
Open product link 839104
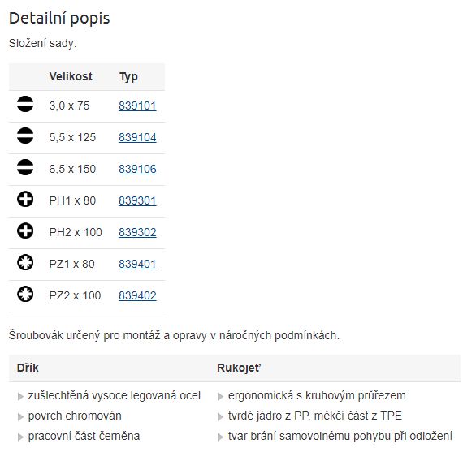[x=137, y=137]
